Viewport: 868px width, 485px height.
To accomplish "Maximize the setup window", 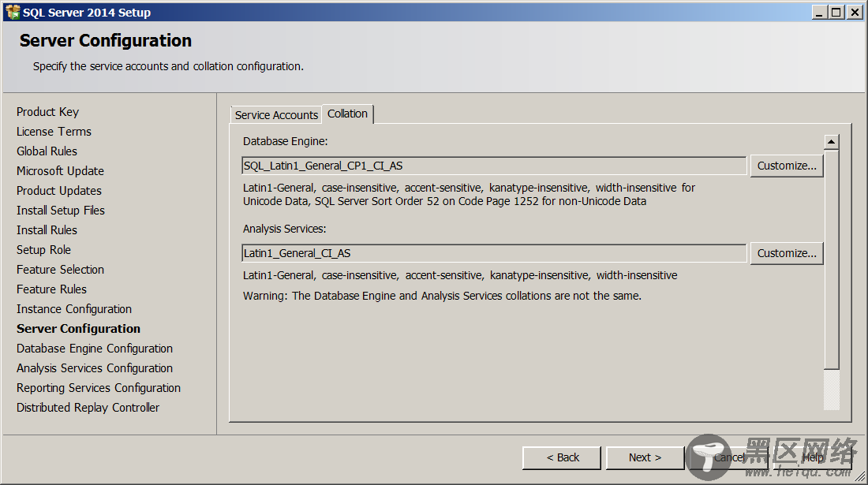I will pyautogui.click(x=836, y=12).
